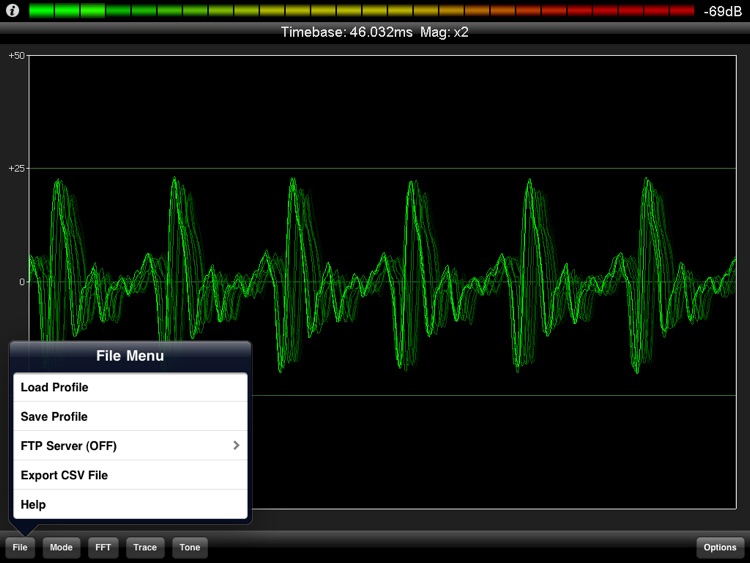Viewport: 750px width, 563px height.
Task: Tap the -69dB level readout
Action: [x=722, y=11]
